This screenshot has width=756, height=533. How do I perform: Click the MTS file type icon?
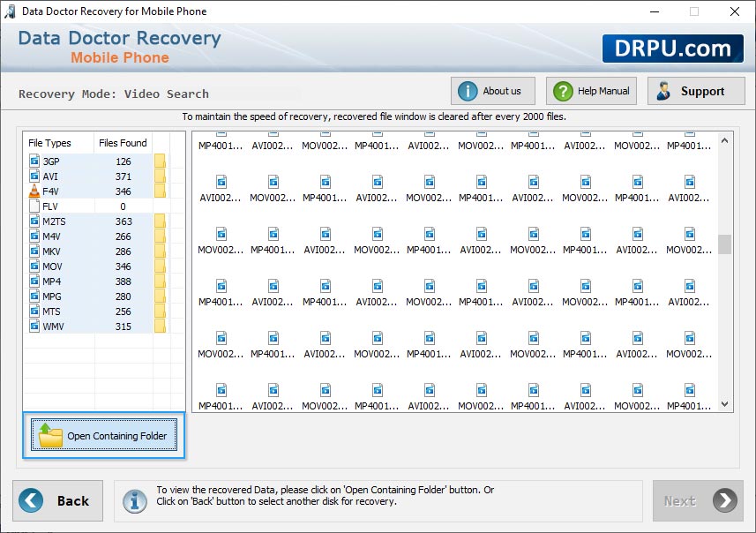tap(34, 312)
